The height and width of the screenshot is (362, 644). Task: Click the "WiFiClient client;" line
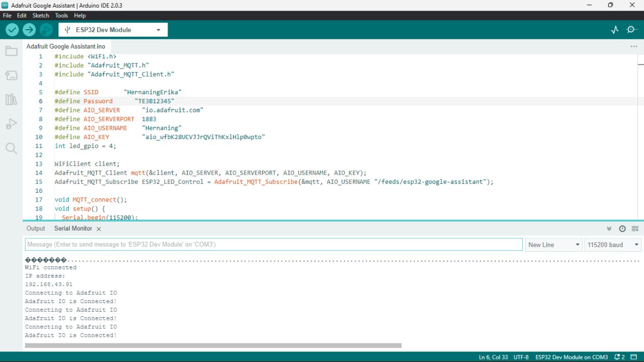coord(88,164)
